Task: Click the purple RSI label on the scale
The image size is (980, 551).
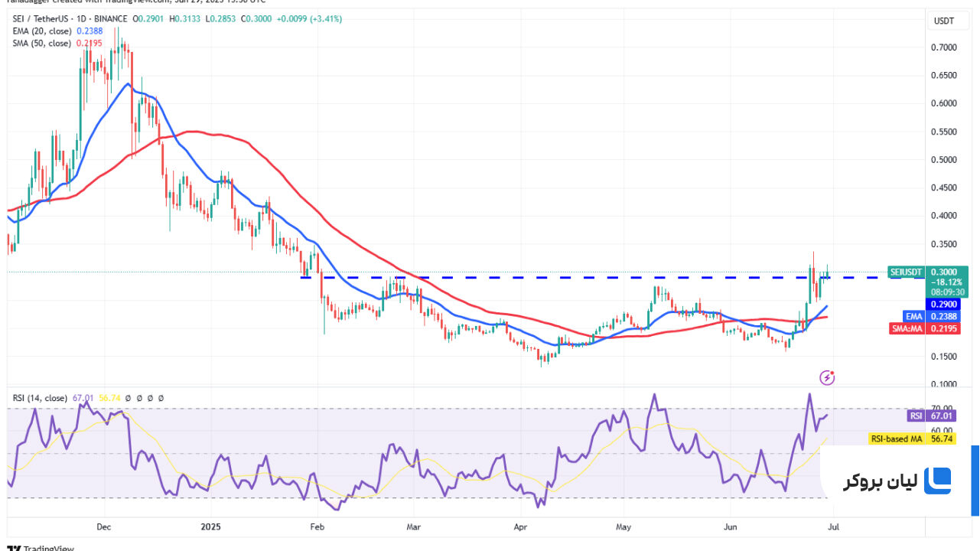Action: coord(916,416)
